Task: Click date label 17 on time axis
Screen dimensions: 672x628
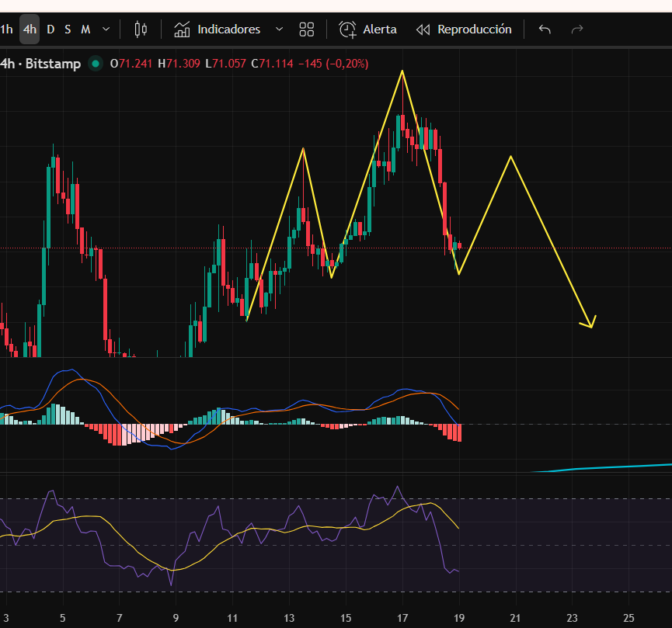Action: (x=402, y=618)
